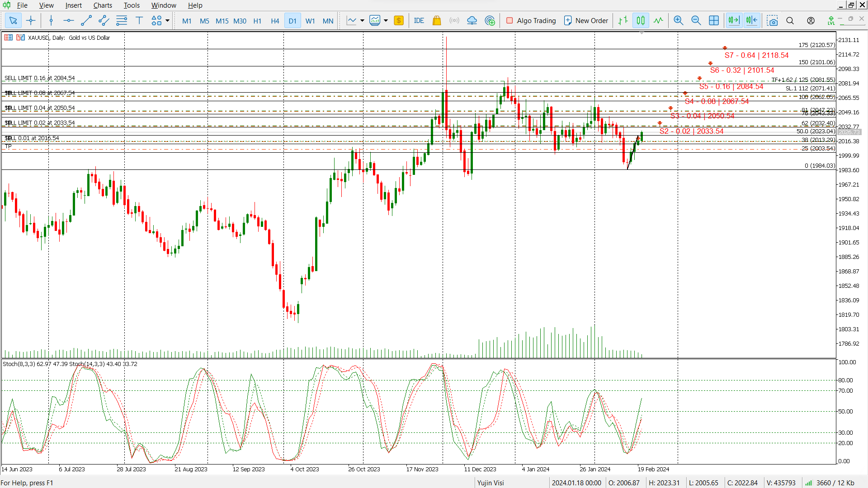Image resolution: width=868 pixels, height=488 pixels.
Task: Click the VPS add target icon
Action: (x=490, y=20)
